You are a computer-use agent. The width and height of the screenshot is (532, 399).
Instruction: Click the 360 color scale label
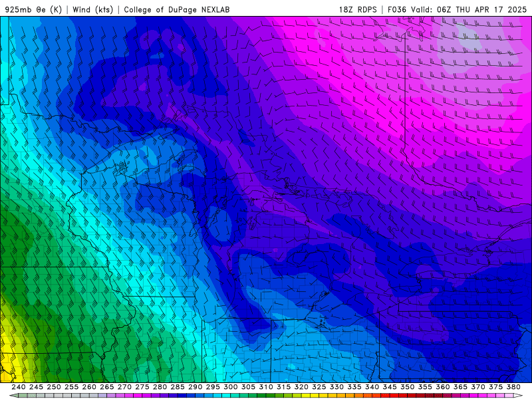442,387
